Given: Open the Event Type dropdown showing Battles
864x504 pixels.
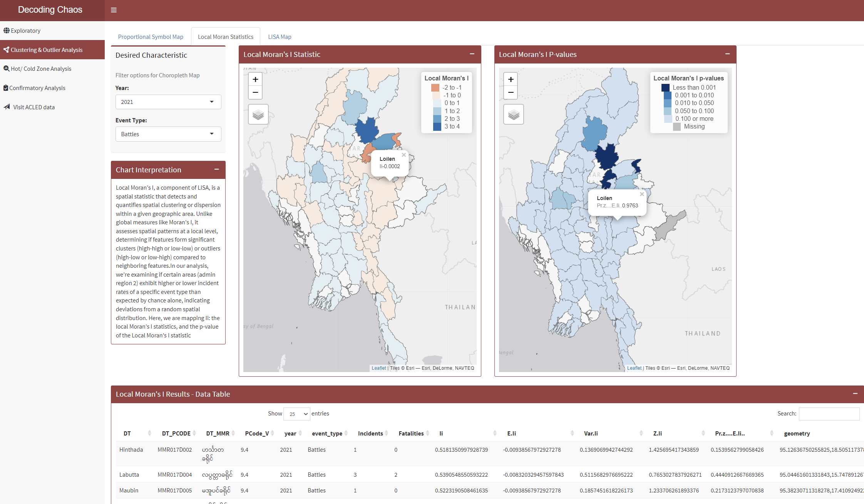Looking at the screenshot, I should click(168, 134).
